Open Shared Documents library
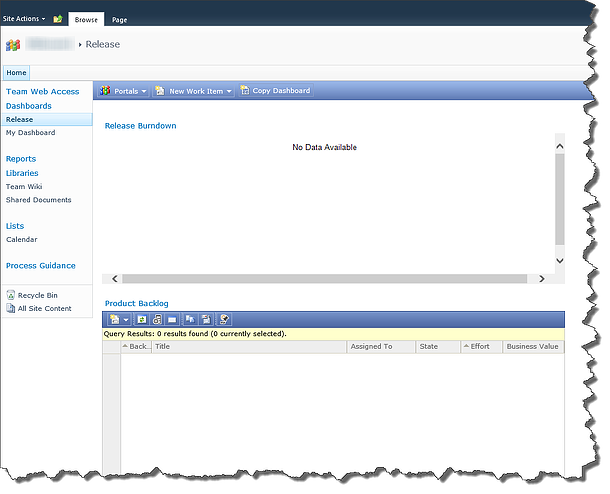The height and width of the screenshot is (494, 610). click(x=39, y=200)
